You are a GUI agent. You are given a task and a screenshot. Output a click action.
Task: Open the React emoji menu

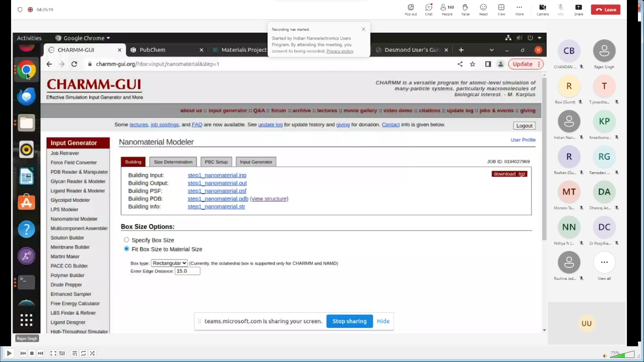pos(483,10)
